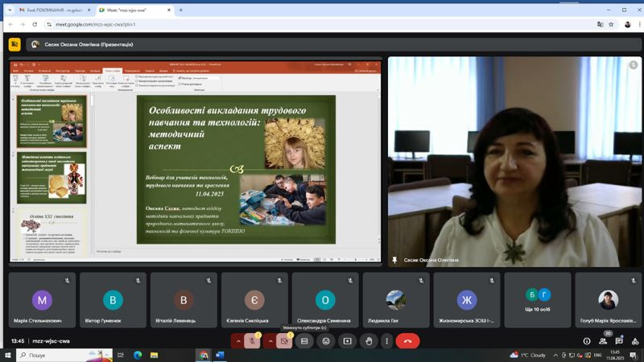The image size is (644, 362).
Task: Open the Chrome profile avatar
Action: click(628, 25)
